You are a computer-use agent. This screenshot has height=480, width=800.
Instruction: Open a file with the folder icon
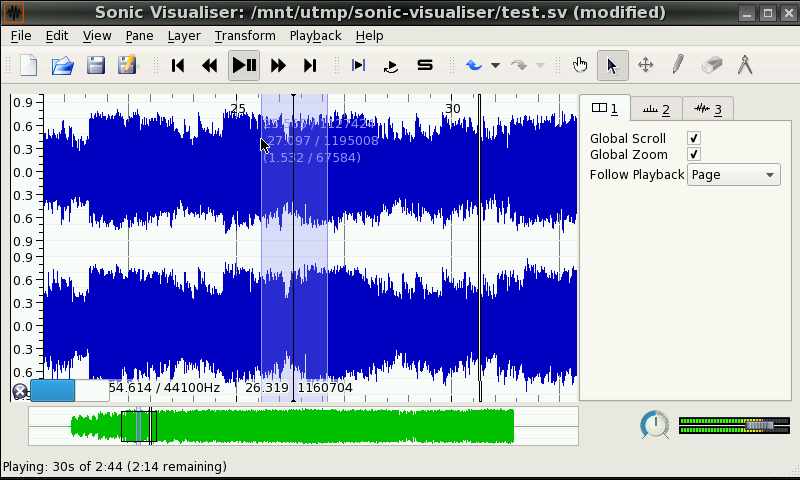coord(63,66)
